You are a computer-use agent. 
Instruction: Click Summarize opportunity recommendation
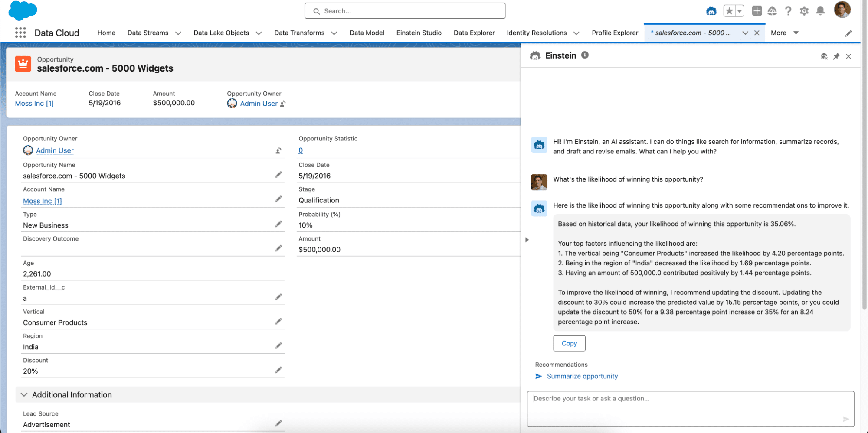pyautogui.click(x=582, y=376)
